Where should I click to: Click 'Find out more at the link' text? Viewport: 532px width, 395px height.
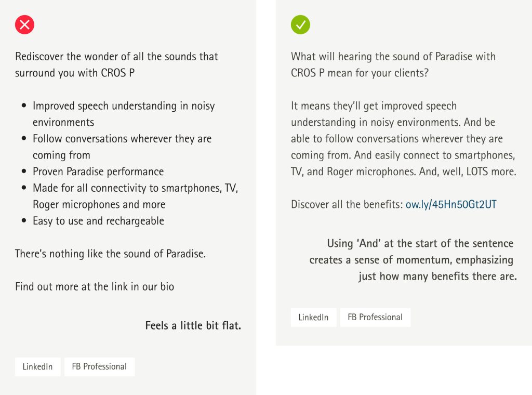pos(95,286)
